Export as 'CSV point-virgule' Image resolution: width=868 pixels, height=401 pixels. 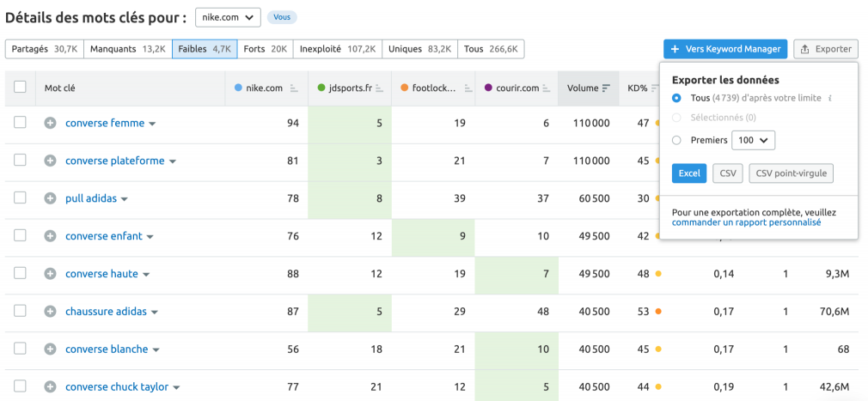pyautogui.click(x=791, y=173)
